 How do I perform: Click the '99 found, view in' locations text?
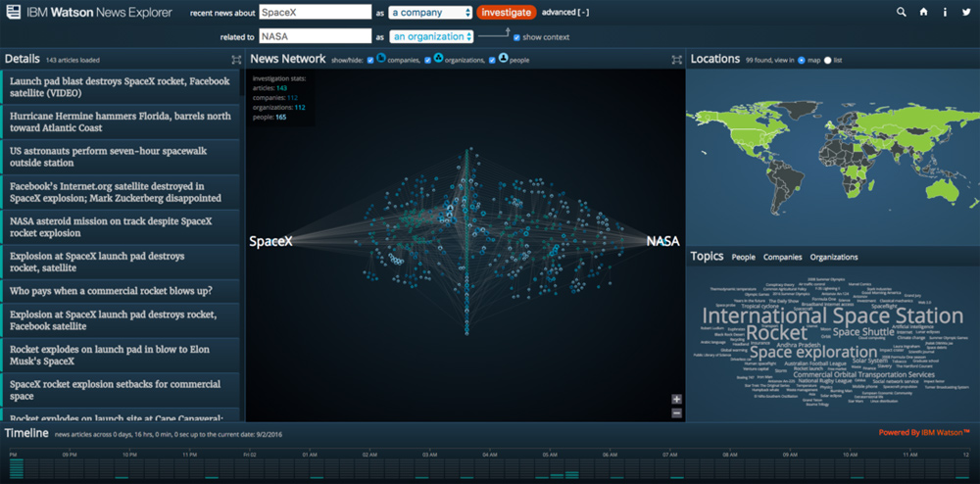click(770, 61)
